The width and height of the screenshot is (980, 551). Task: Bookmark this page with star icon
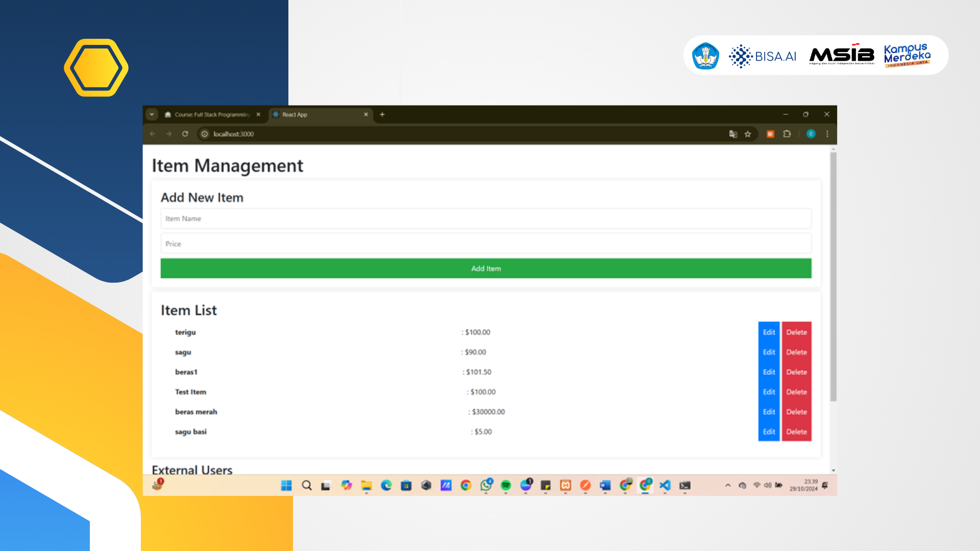pos(748,134)
